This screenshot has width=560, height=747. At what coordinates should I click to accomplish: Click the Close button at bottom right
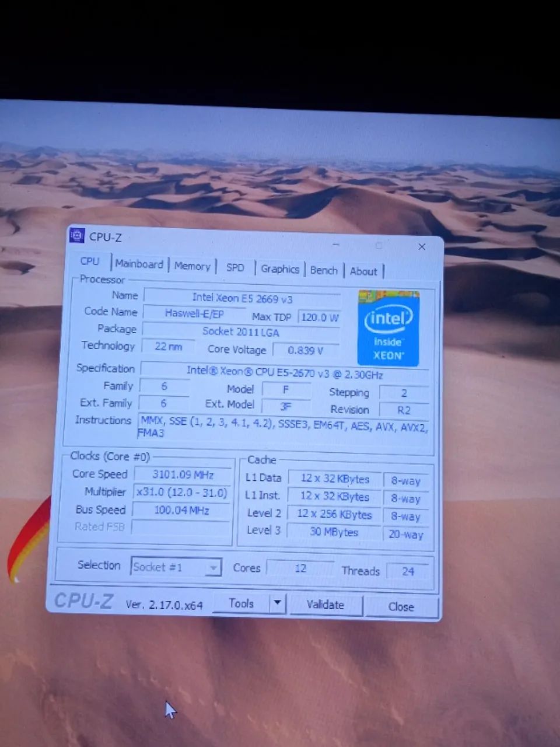[x=401, y=607]
